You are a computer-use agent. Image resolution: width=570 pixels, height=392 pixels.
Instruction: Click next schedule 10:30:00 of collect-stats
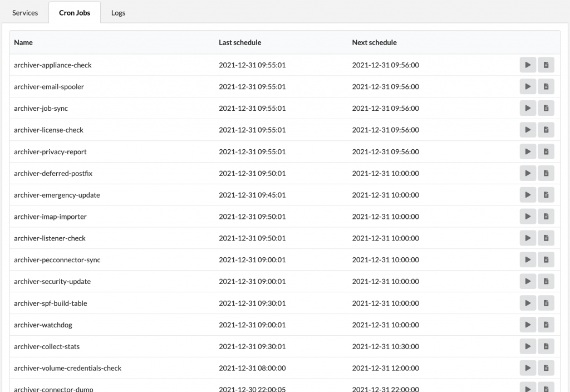click(x=385, y=346)
